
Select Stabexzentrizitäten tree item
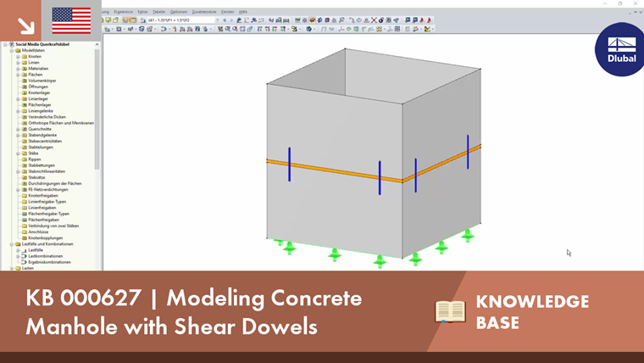tap(45, 141)
